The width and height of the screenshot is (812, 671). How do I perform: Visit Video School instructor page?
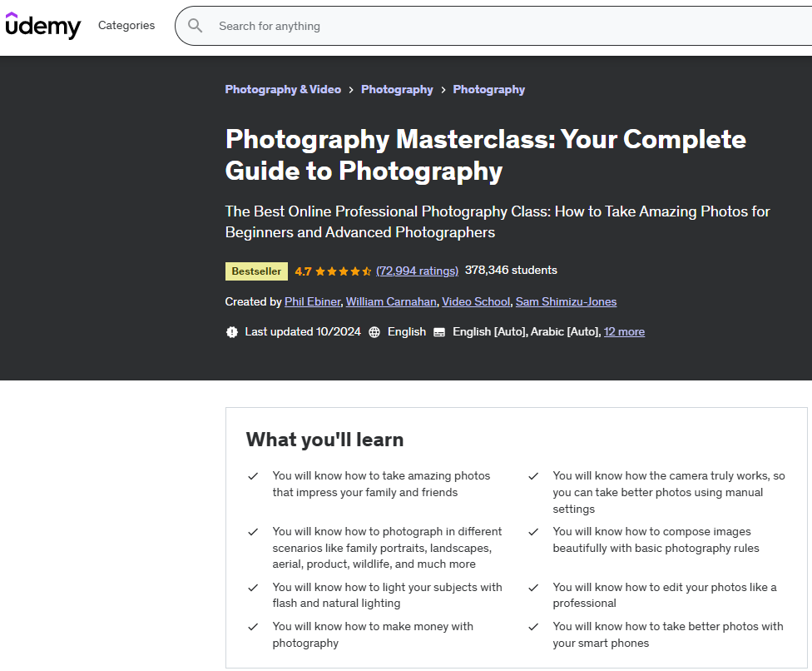(475, 302)
